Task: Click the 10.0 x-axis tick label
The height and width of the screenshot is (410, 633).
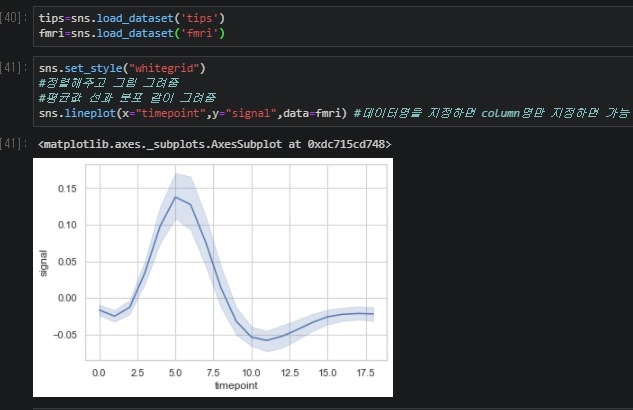Action: point(251,373)
